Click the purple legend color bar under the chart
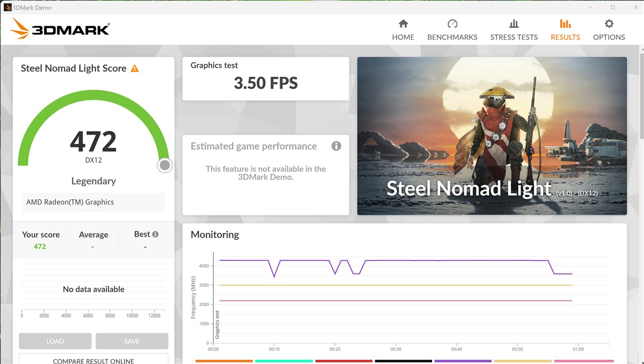The height and width of the screenshot is (364, 644). pos(463,361)
